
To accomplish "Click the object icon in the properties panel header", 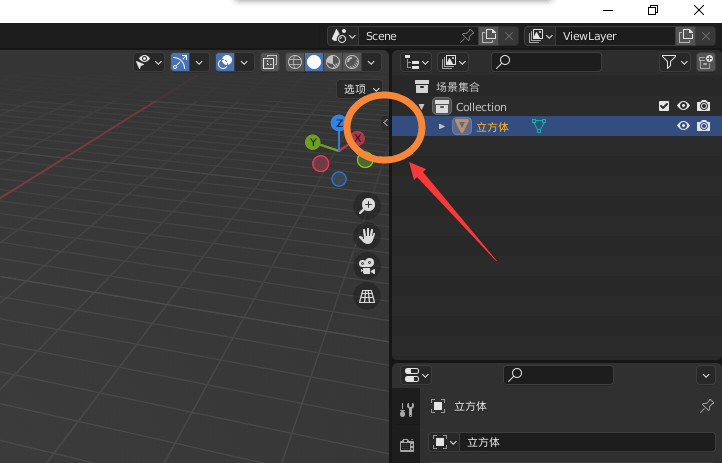I will coord(438,406).
